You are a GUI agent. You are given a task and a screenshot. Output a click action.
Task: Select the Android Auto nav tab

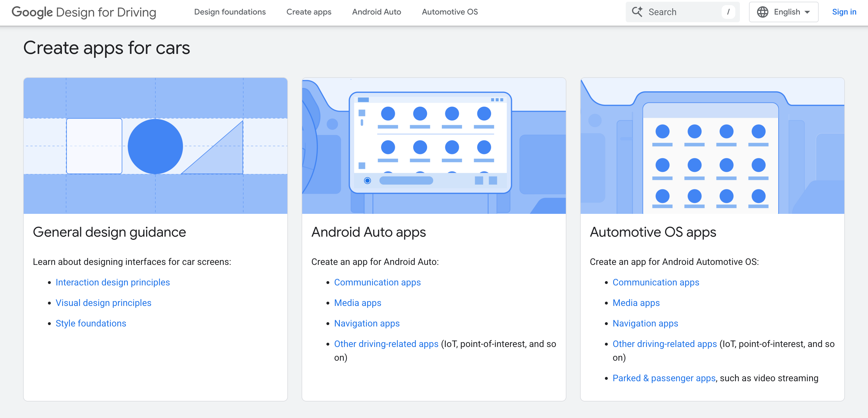click(376, 12)
